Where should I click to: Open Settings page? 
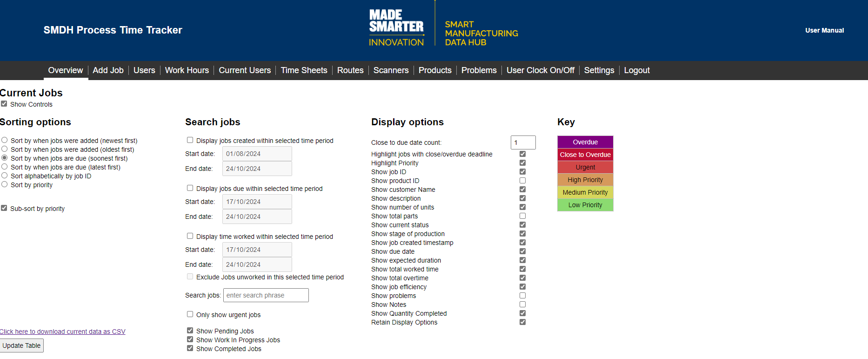point(599,70)
